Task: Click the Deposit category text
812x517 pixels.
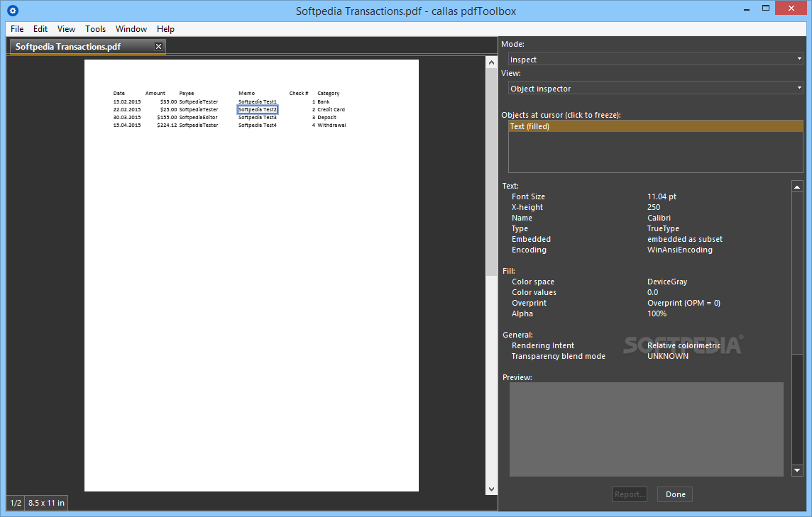Action: (x=327, y=118)
